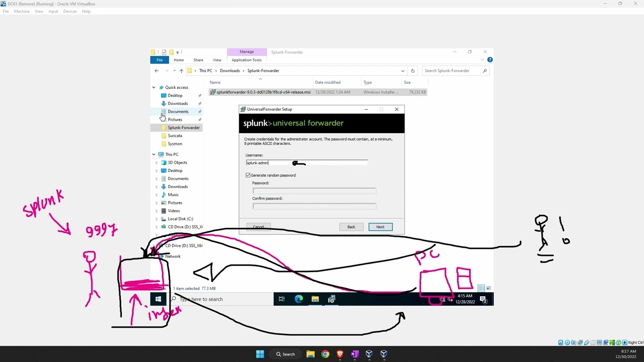Click the Username input field
This screenshot has width=644, height=362.
306,162
